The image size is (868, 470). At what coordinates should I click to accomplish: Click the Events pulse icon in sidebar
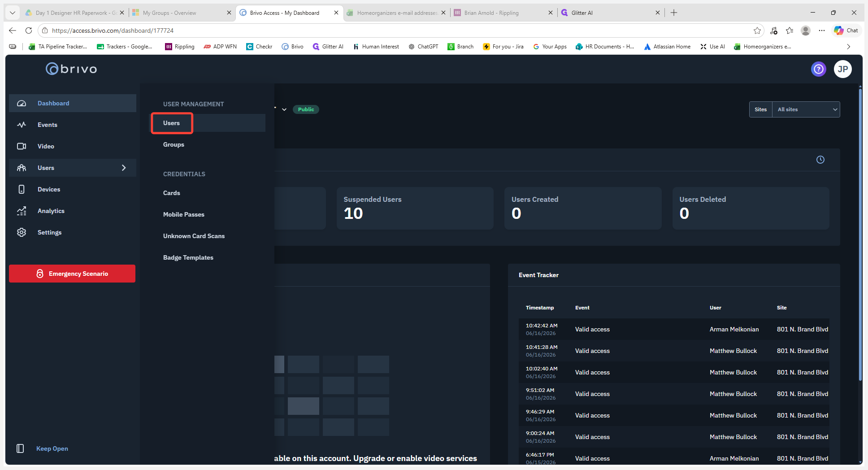[22, 125]
